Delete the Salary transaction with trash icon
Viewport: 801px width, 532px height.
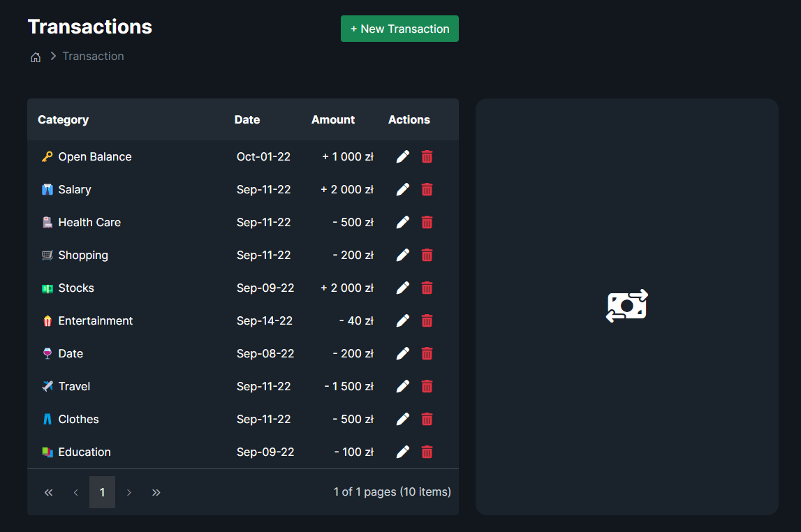[427, 189]
